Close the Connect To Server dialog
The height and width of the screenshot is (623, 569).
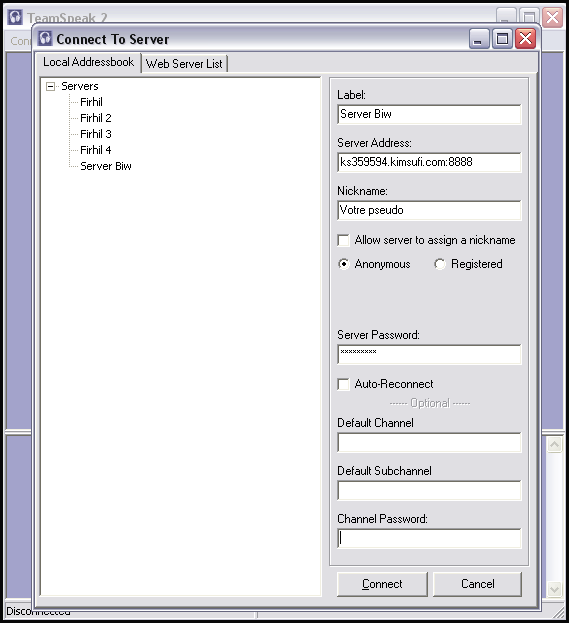526,39
